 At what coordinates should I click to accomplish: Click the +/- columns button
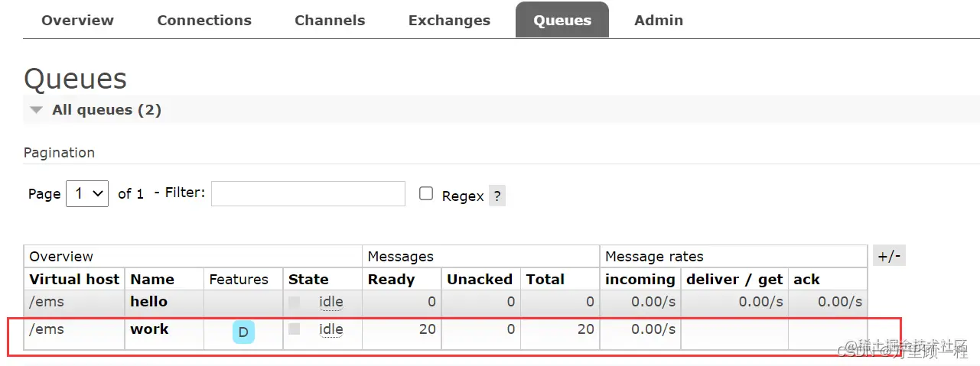coord(889,256)
